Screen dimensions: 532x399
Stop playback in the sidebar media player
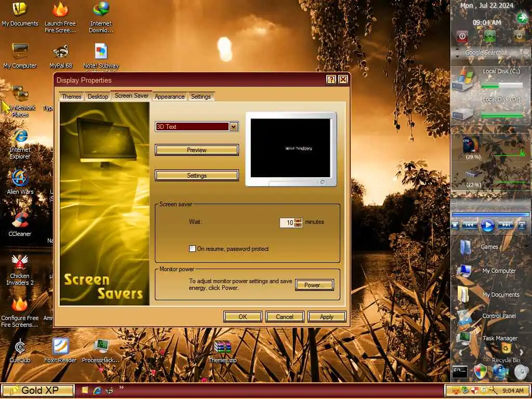[455, 225]
